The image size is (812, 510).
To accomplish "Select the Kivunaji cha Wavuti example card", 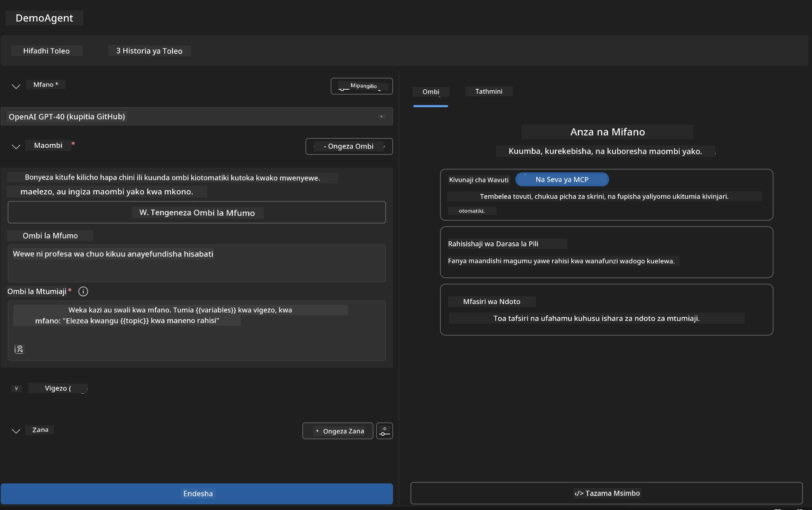I will [x=606, y=195].
